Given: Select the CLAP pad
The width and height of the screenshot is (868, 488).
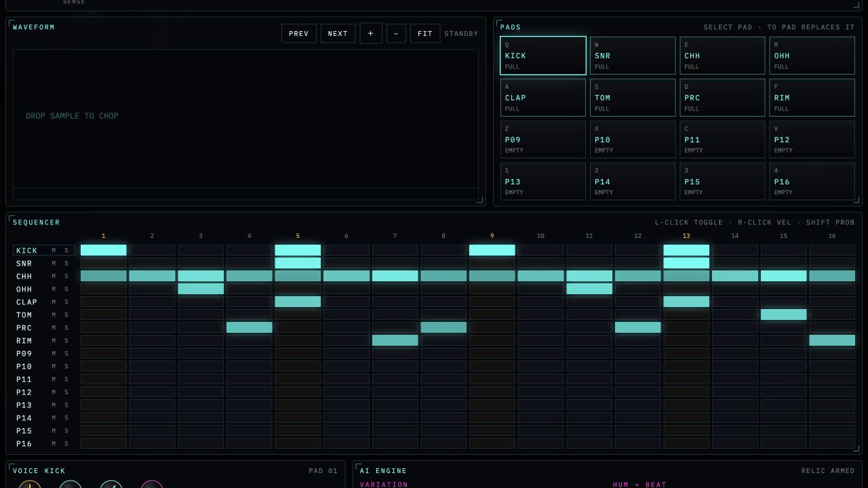Looking at the screenshot, I should [x=543, y=98].
